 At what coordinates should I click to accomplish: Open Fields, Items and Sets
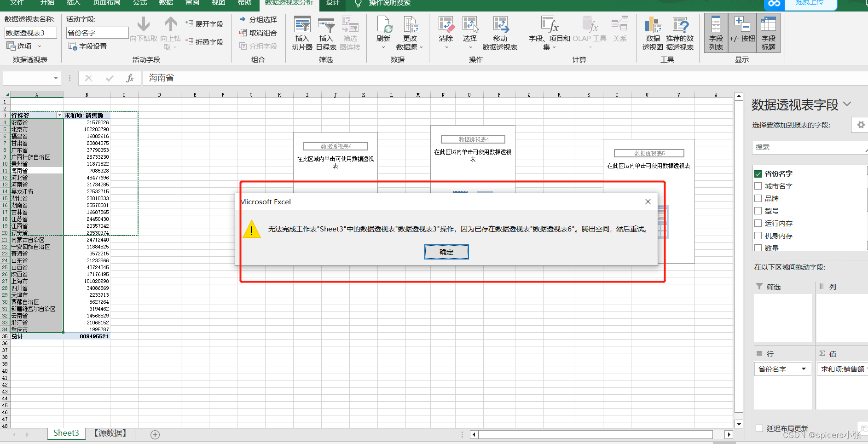[x=550, y=33]
